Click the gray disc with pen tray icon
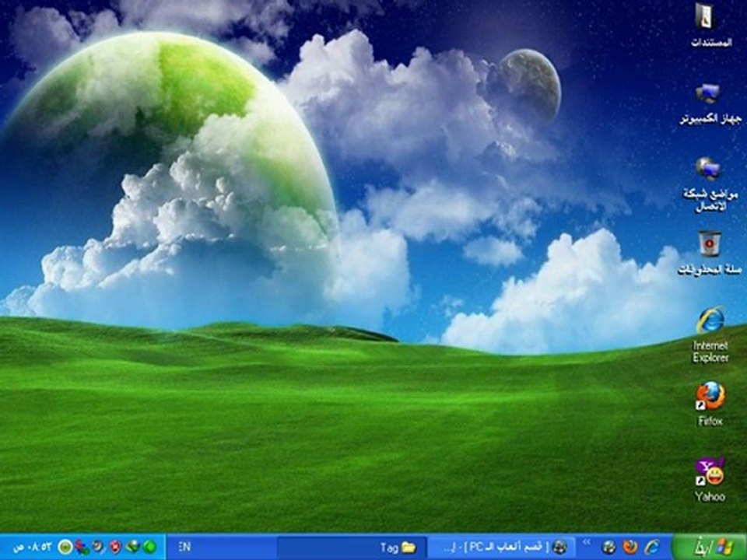The height and width of the screenshot is (560, 747). coord(99,547)
